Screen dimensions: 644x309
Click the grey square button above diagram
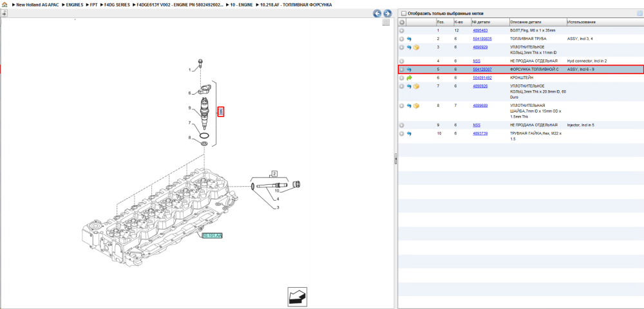[386, 23]
